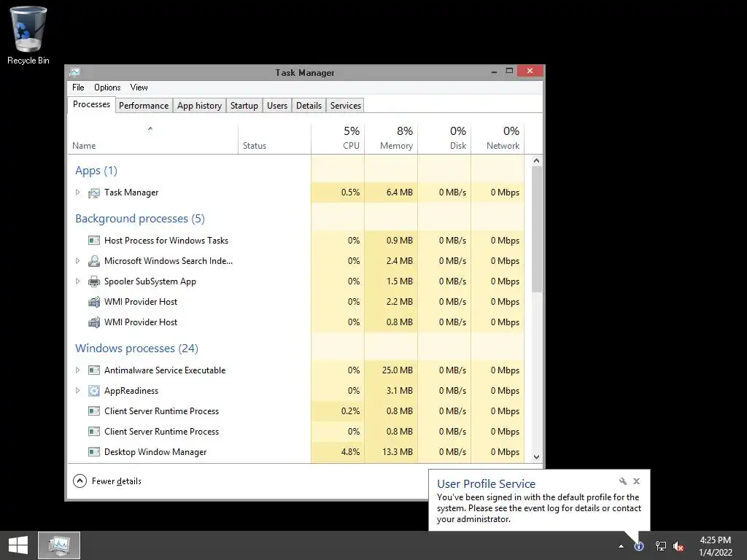Switch to the Details tab
Image resolution: width=747 pixels, height=560 pixels.
click(309, 105)
